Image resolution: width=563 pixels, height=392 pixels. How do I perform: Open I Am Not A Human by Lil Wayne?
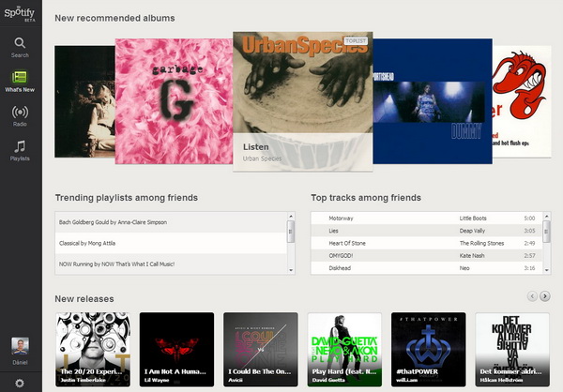pos(176,349)
